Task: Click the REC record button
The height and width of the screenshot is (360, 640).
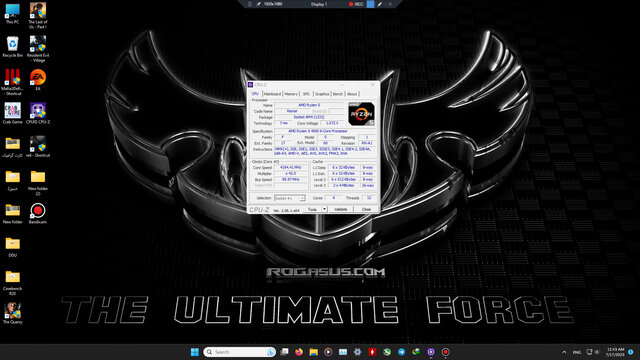Action: [356, 4]
